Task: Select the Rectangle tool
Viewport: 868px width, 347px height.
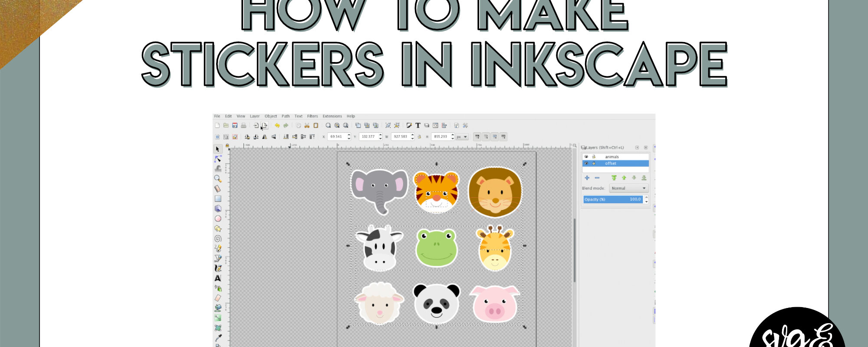Action: [218, 199]
